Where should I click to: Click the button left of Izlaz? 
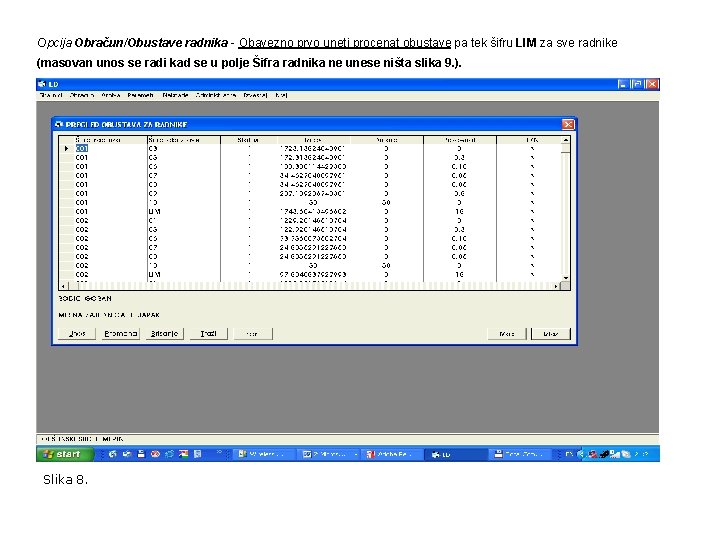tap(506, 333)
